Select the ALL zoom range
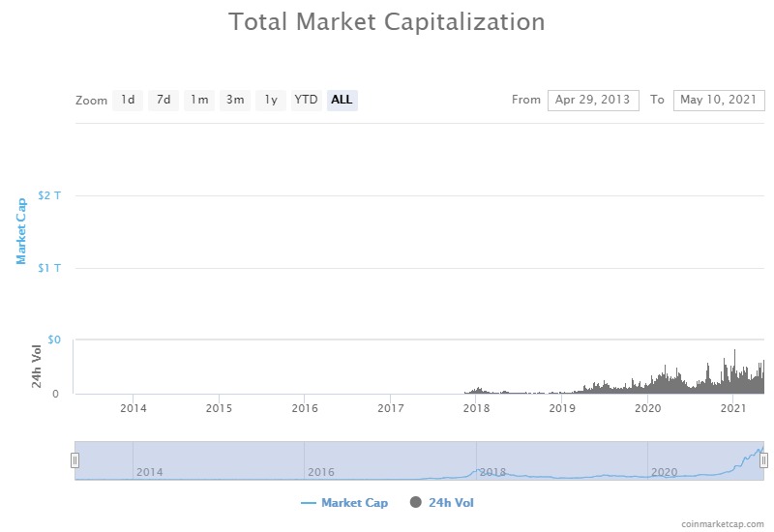Image resolution: width=774 pixels, height=532 pixels. click(342, 101)
